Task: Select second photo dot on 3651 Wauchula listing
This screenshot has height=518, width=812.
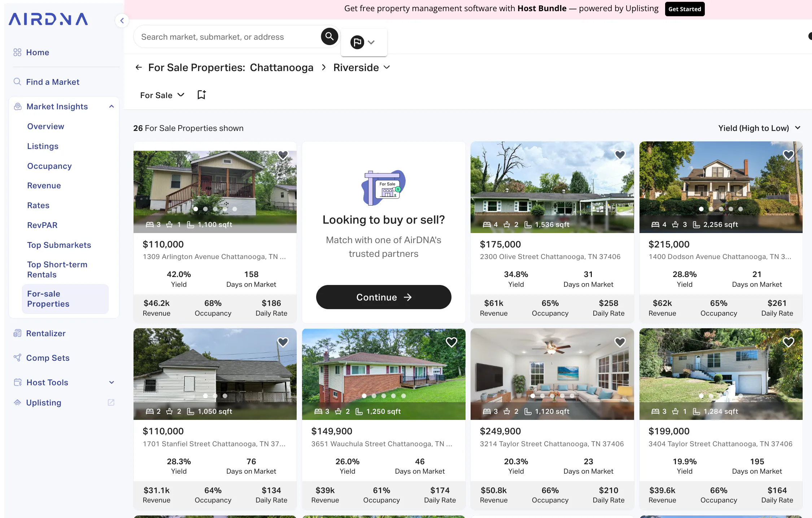Action: coord(374,396)
